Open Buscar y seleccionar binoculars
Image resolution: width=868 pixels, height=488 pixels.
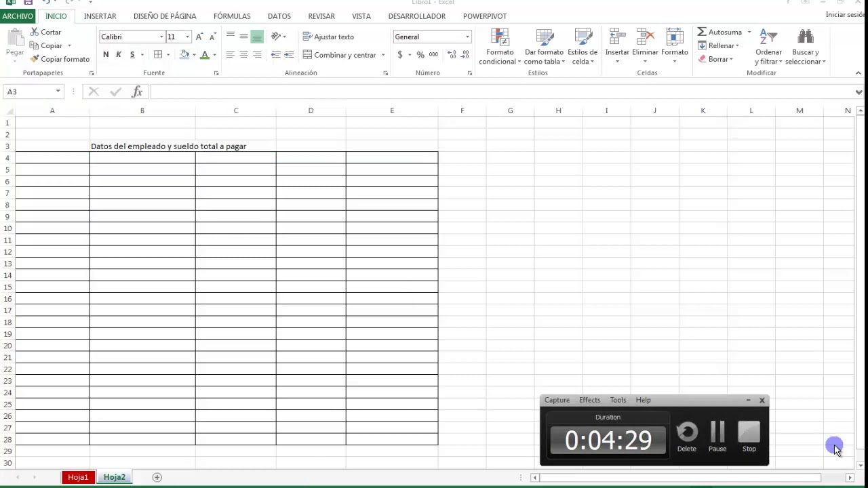pyautogui.click(x=806, y=47)
